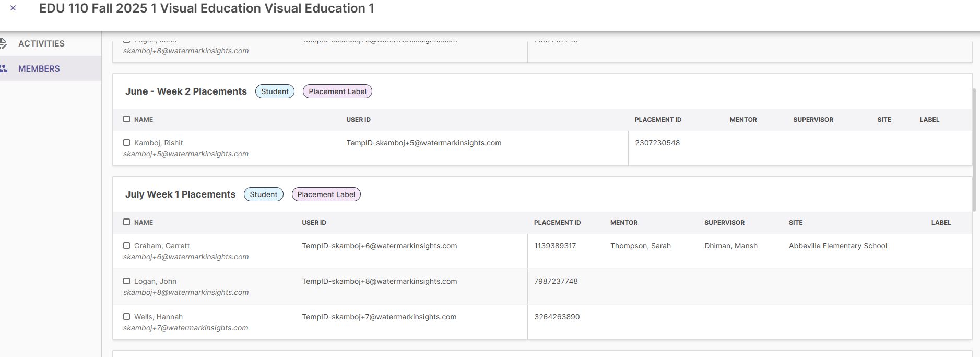This screenshot has height=357, width=980.
Task: Click MENTOR header in July table
Action: [x=624, y=223]
